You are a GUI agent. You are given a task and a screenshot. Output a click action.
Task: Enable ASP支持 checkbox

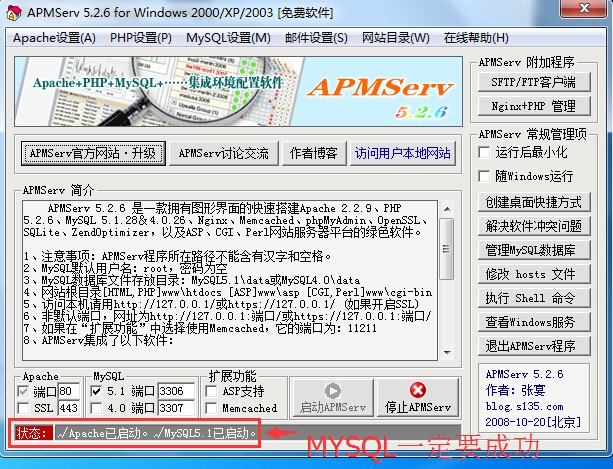tap(212, 391)
